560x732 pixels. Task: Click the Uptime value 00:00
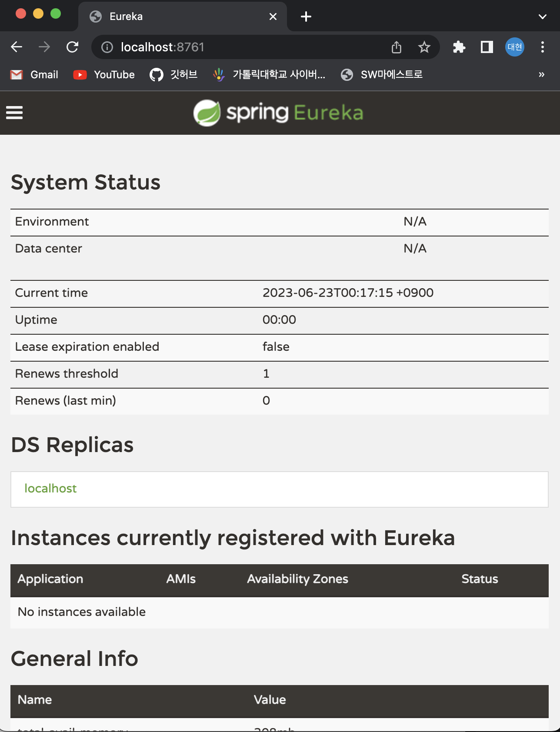[x=279, y=320]
